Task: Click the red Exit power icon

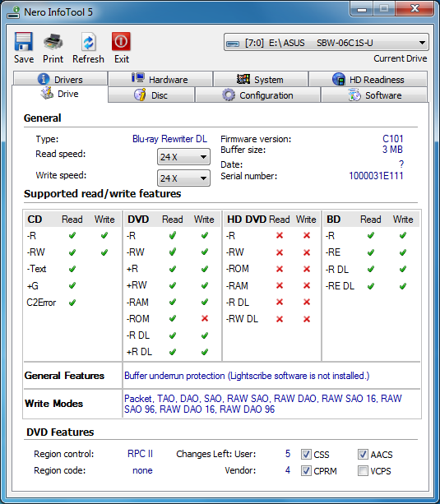Action: (x=121, y=41)
